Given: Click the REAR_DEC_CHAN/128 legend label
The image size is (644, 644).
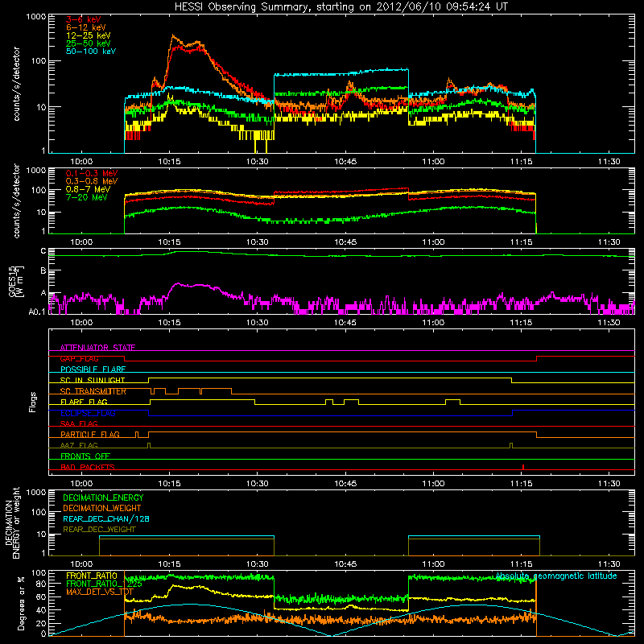Looking at the screenshot, I should (106, 518).
